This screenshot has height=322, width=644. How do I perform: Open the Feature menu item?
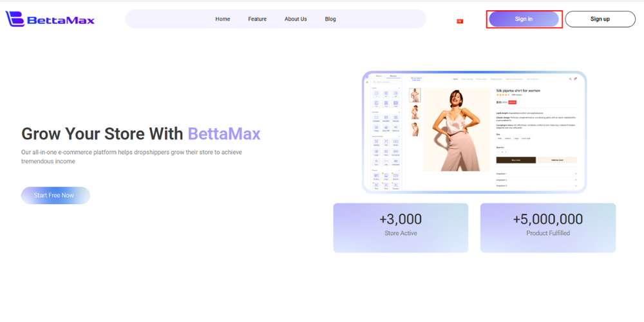(257, 19)
